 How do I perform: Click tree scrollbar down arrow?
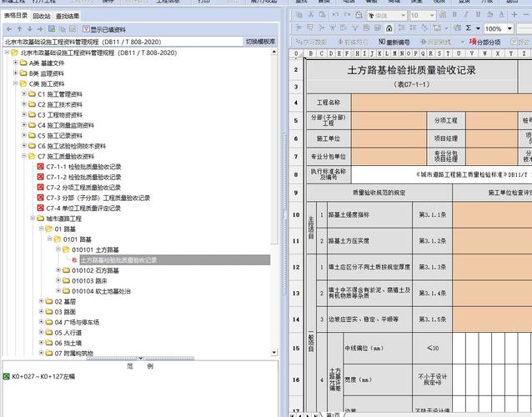(274, 353)
